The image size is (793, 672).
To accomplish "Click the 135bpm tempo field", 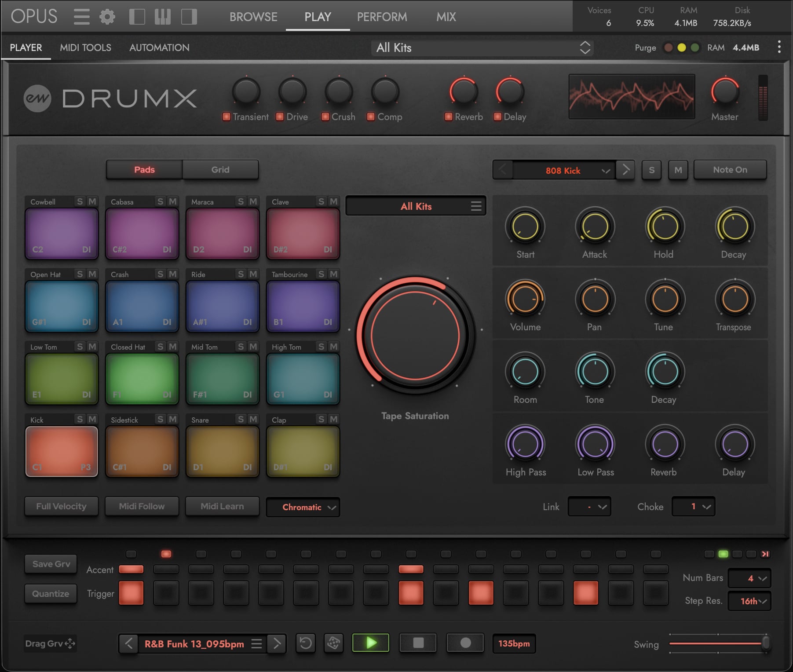I will pyautogui.click(x=514, y=643).
